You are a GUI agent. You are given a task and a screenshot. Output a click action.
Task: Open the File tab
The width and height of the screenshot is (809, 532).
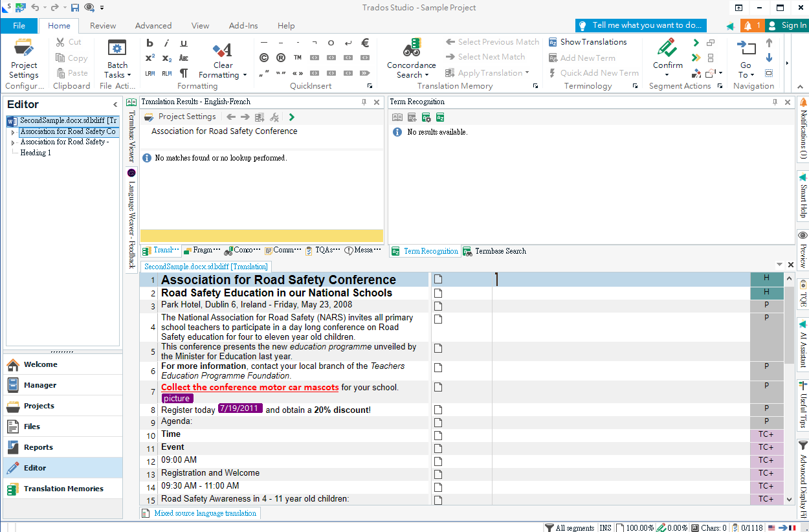(x=19, y=26)
